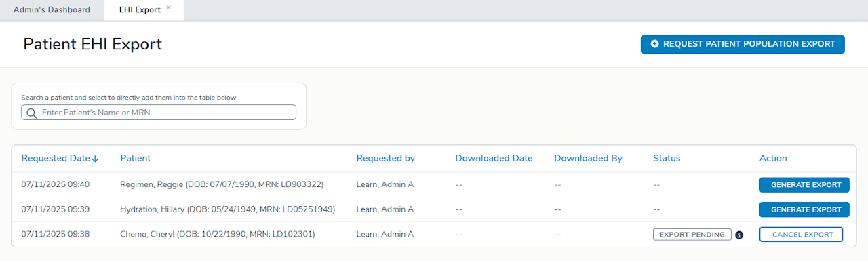
Task: Switch to Admin's Dashboard tab
Action: [52, 10]
